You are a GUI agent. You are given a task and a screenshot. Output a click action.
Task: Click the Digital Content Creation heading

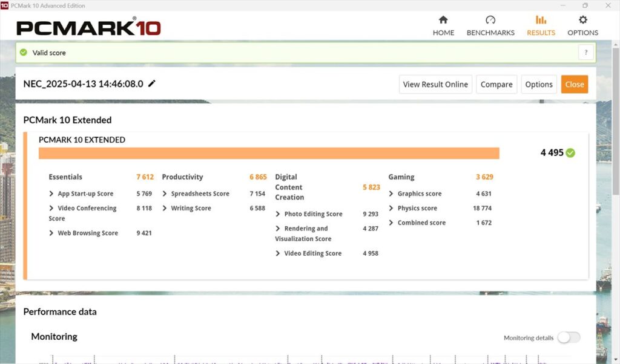tap(289, 187)
